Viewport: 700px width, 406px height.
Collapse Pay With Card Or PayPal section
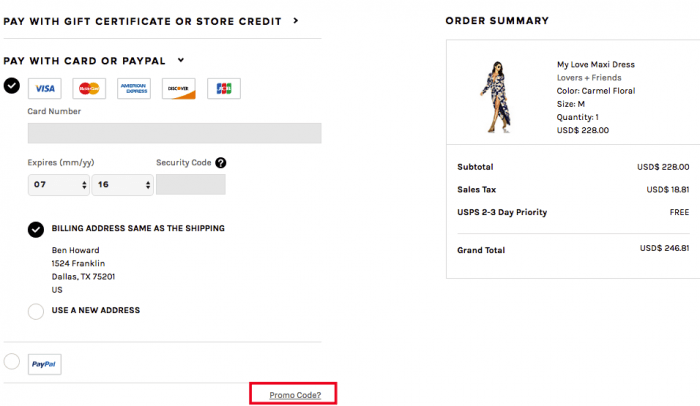click(181, 61)
